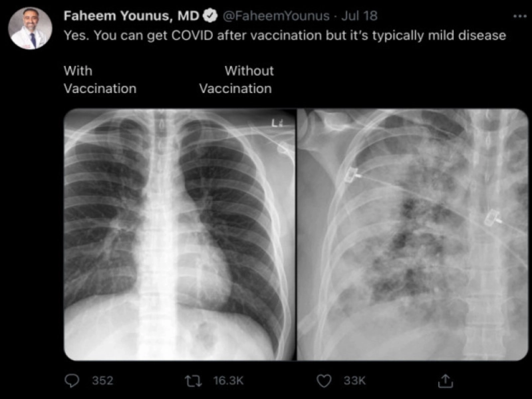Screen dimensions: 532x399
Task: Like the tweet with the heart icon
Action: click(x=324, y=381)
